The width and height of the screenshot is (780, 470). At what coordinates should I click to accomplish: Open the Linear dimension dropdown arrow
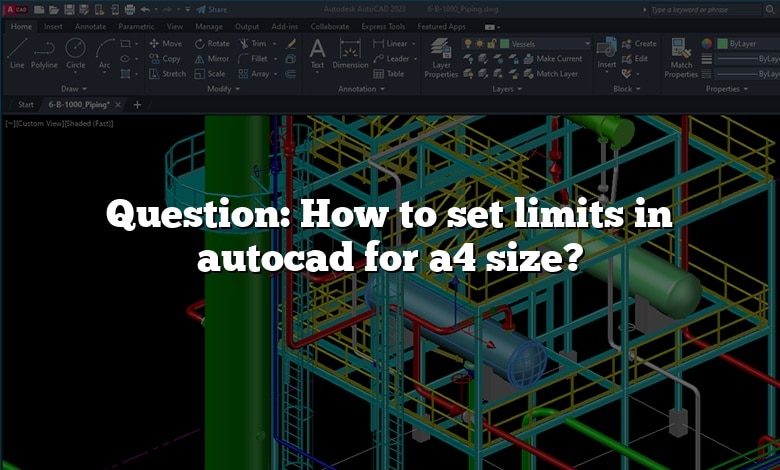click(413, 44)
